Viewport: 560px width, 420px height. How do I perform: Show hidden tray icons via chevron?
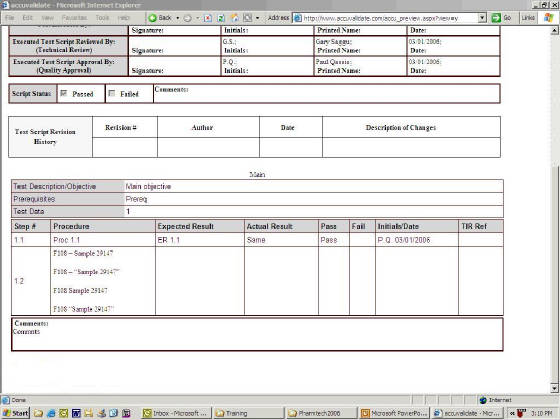[512, 413]
